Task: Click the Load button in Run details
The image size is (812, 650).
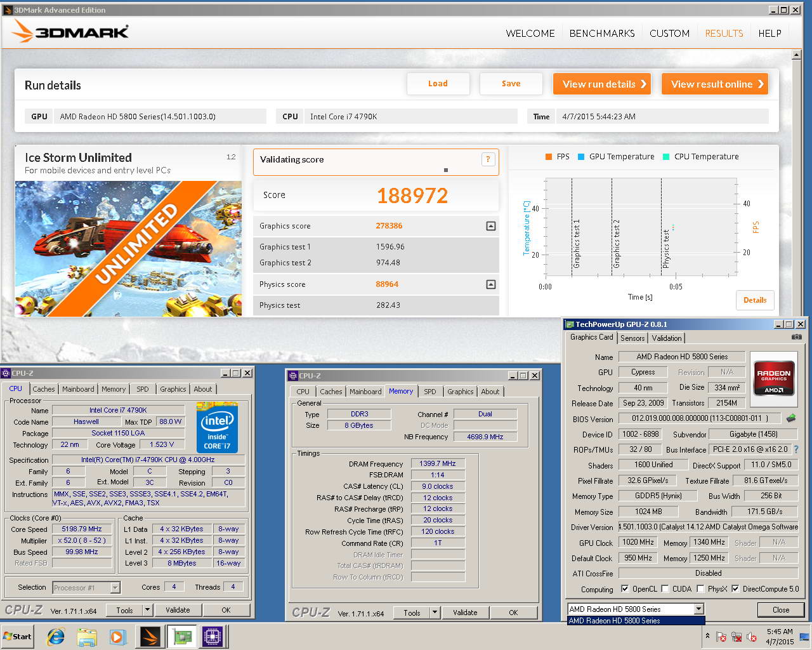Action: pyautogui.click(x=438, y=84)
